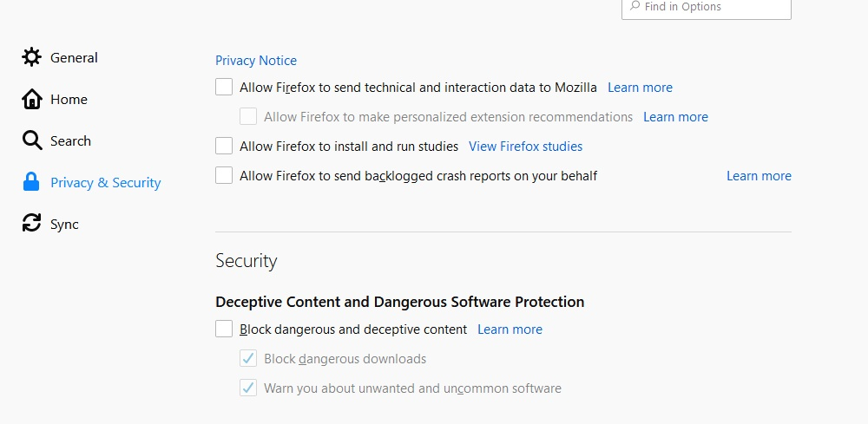Viewport: 868px width, 424px height.
Task: Enable sending technical and interaction data
Action: coord(224,88)
